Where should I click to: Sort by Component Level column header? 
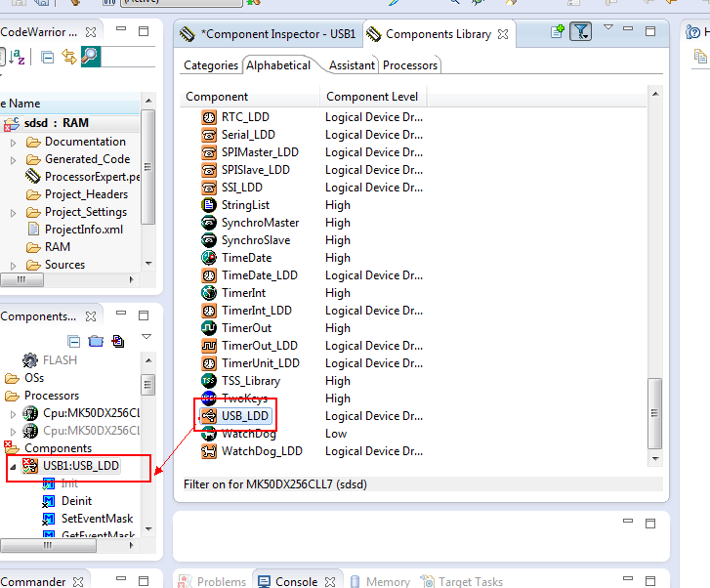tap(373, 97)
